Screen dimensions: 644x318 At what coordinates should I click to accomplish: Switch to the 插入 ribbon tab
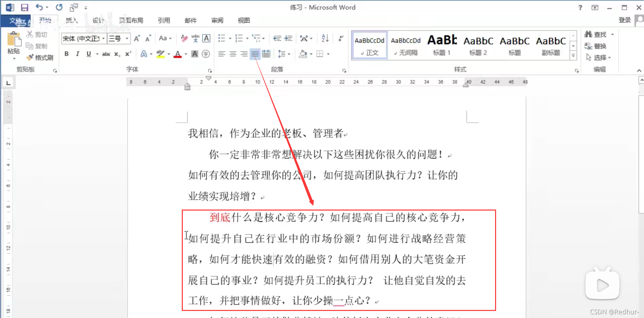[x=72, y=20]
